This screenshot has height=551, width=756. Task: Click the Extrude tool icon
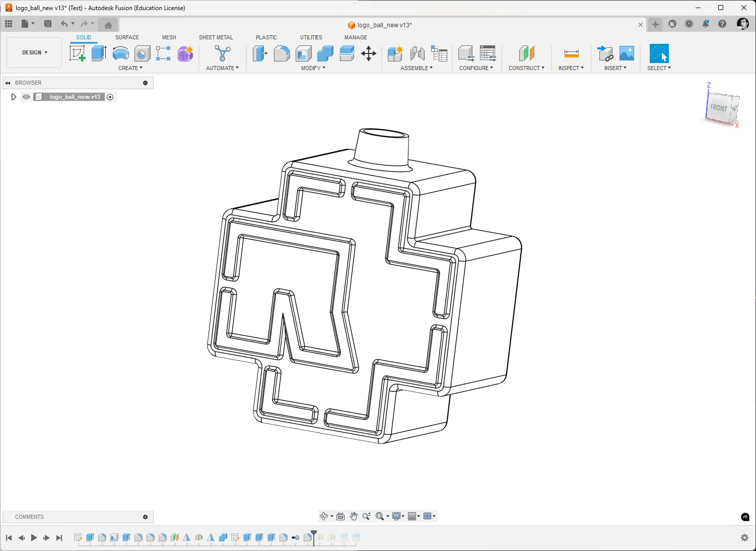99,53
